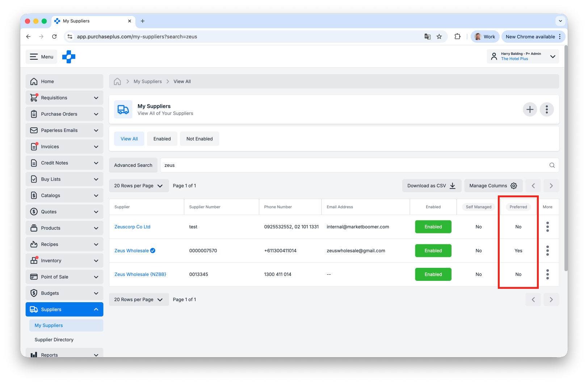Open Zeus Wholesale {NZBB} supplier link
The image size is (588, 384).
(x=140, y=274)
